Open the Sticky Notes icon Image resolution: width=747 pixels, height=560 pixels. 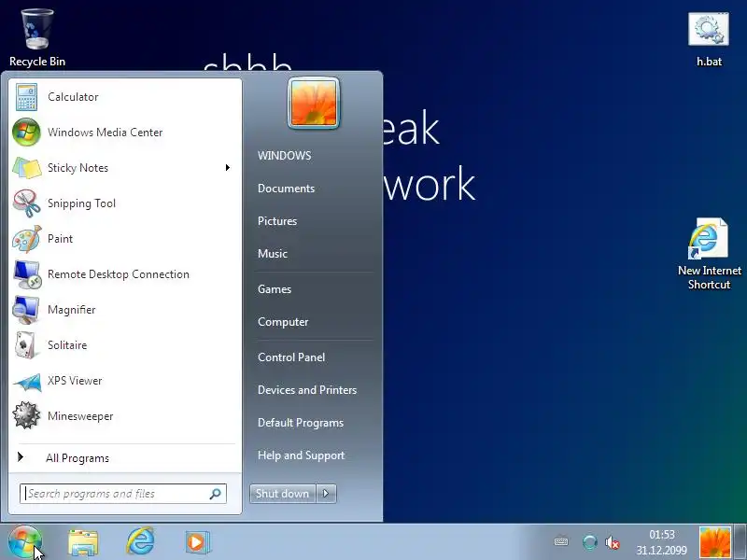tap(26, 168)
